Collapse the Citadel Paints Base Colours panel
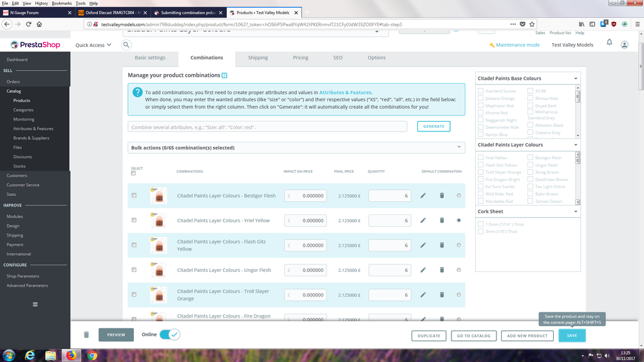 (x=575, y=79)
